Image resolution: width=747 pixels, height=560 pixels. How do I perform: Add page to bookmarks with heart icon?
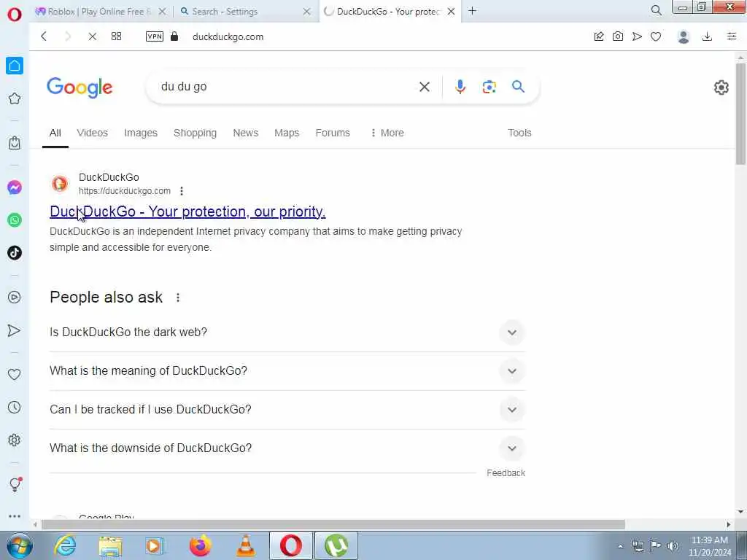pos(656,36)
